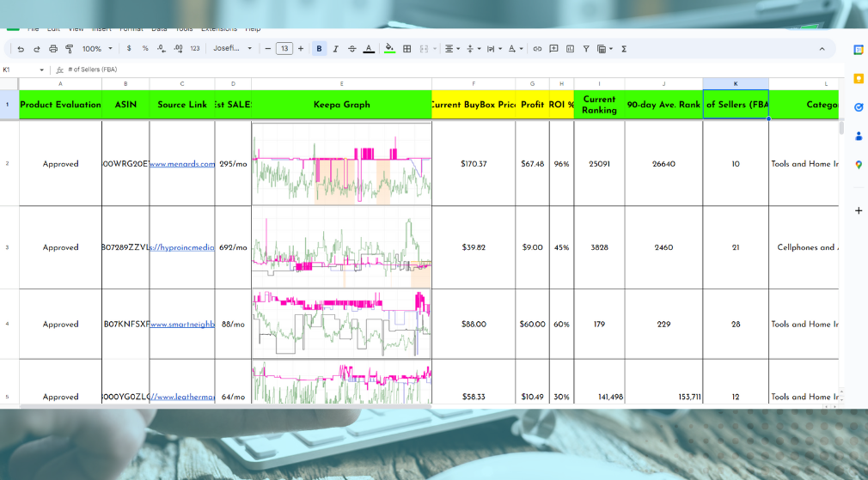Select the 96% ROI cell
868x480 pixels.
[561, 164]
